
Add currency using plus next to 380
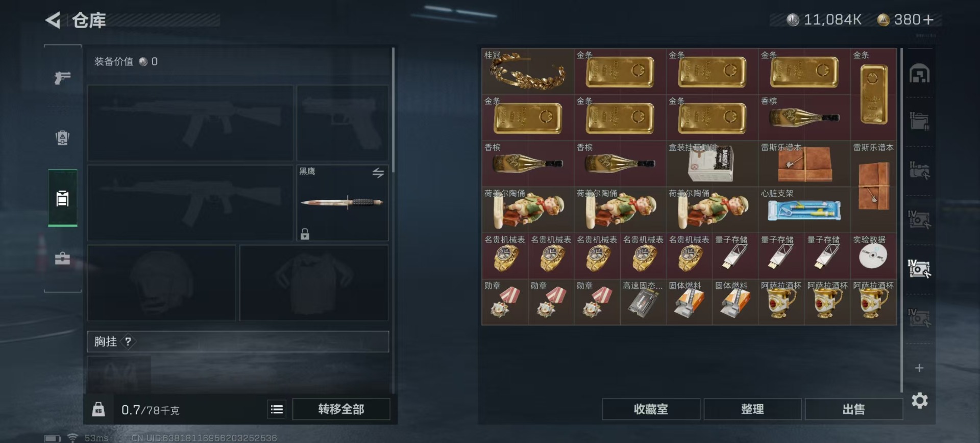point(928,19)
